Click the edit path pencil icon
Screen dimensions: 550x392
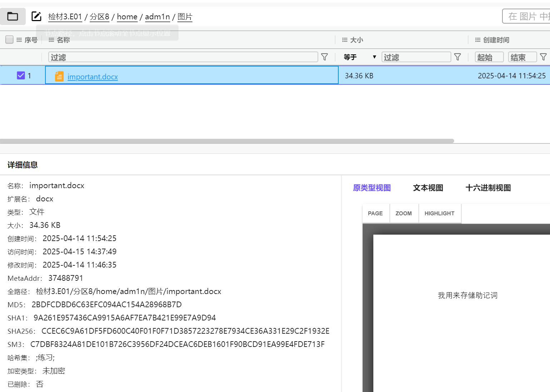tap(36, 16)
